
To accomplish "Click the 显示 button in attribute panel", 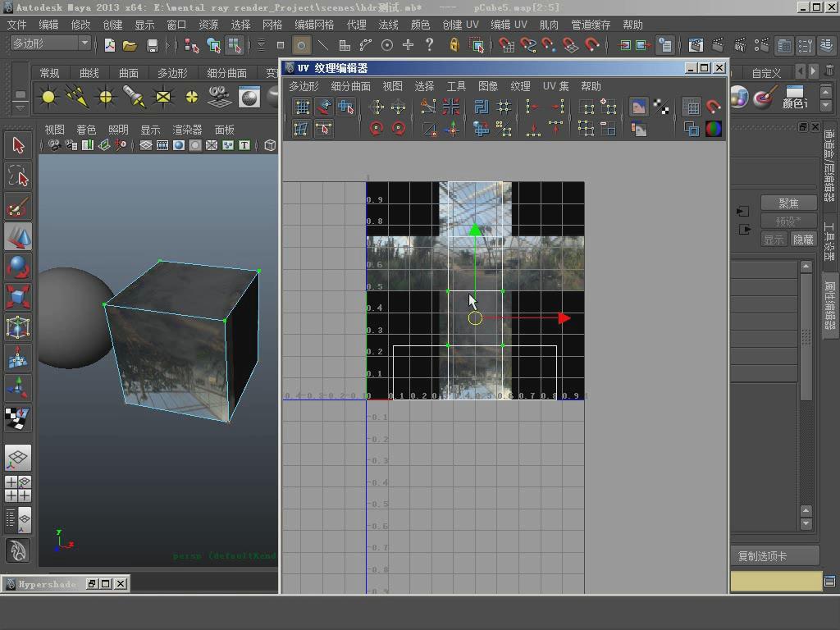I will point(774,240).
